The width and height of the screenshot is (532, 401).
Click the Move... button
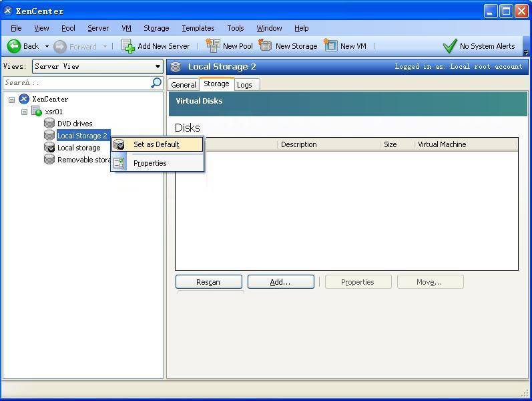(430, 282)
